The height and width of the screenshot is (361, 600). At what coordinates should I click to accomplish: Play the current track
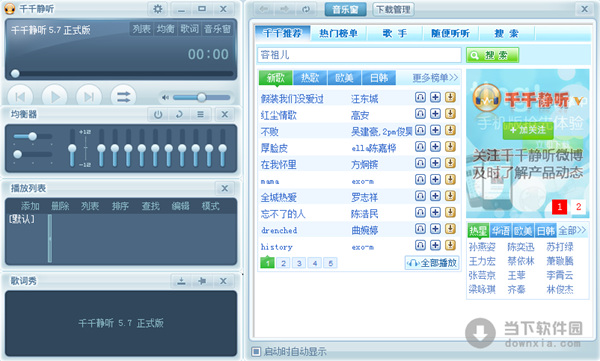click(x=54, y=96)
